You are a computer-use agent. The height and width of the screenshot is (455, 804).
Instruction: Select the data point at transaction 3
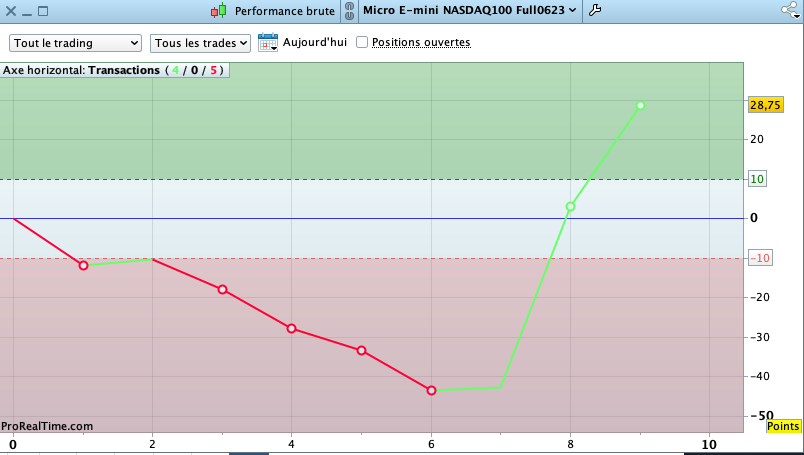pos(222,290)
